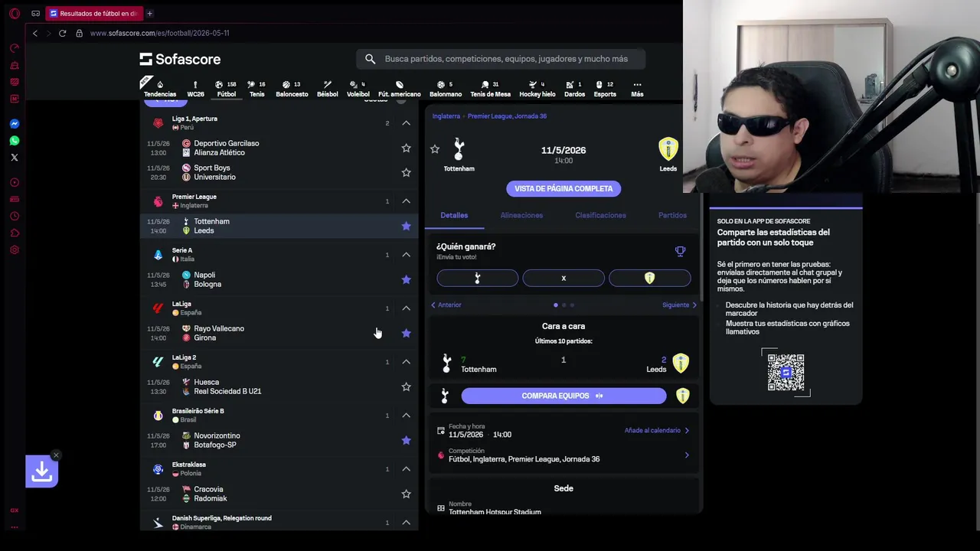Image resolution: width=980 pixels, height=551 pixels.
Task: Switch to the Tenis sport
Action: pyautogui.click(x=257, y=89)
